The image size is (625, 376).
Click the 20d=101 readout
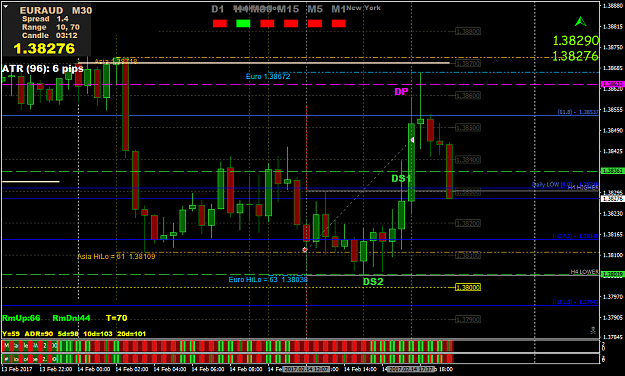point(132,334)
